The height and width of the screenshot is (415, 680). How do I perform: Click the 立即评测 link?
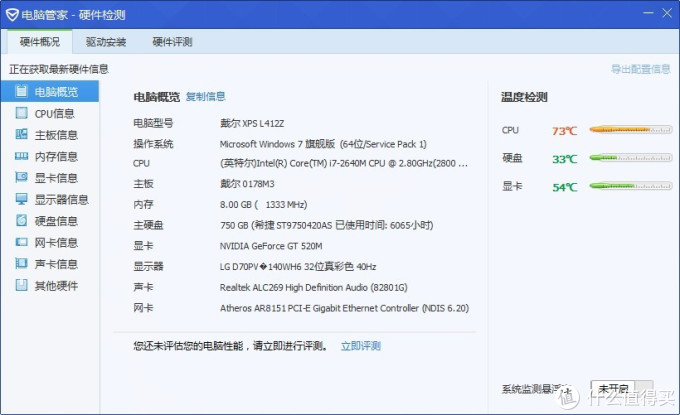click(x=361, y=346)
